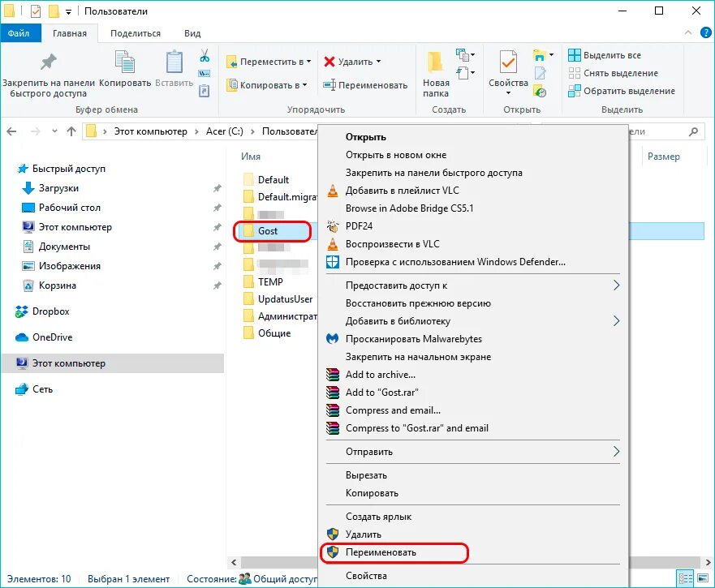Select the Default folder
Screen dimensions: 715x588
[x=266, y=179]
